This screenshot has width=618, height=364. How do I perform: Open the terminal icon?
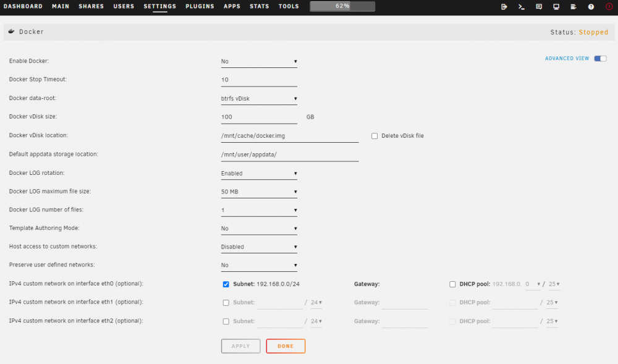pyautogui.click(x=522, y=7)
